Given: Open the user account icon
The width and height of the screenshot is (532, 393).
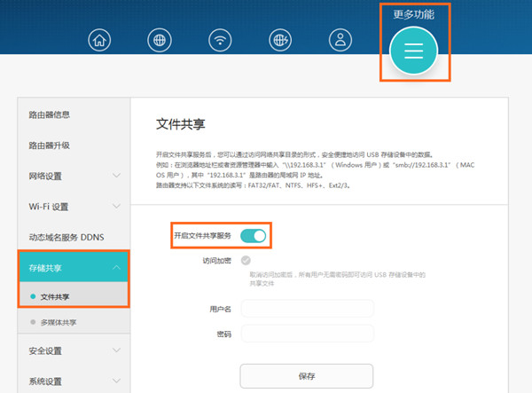Looking at the screenshot, I should pos(340,40).
